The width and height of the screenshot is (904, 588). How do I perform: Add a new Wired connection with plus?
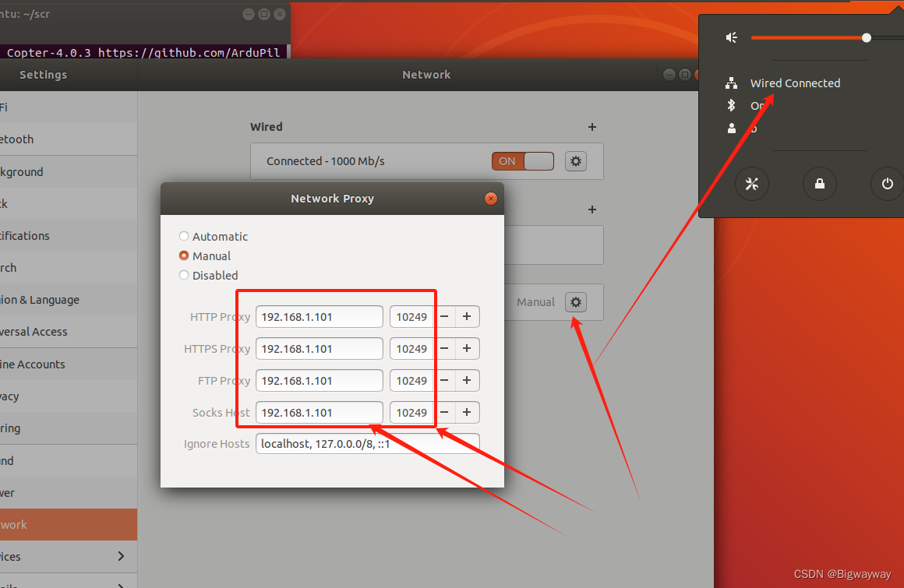(x=592, y=127)
